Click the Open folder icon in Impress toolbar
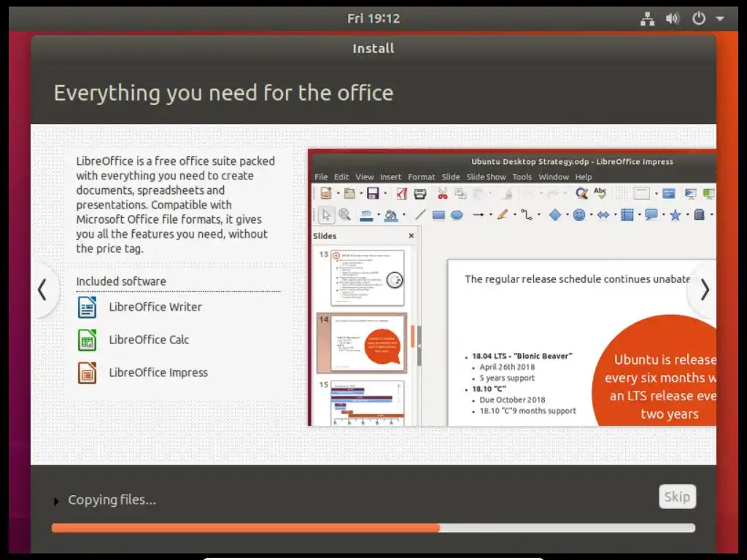Image resolution: width=747 pixels, height=560 pixels. pos(349,193)
